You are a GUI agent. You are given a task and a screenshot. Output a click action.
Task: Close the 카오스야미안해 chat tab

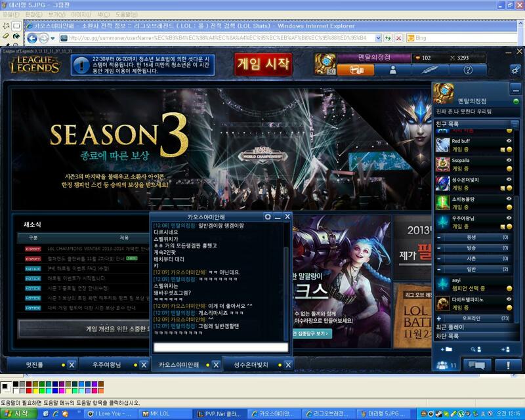[216, 365]
